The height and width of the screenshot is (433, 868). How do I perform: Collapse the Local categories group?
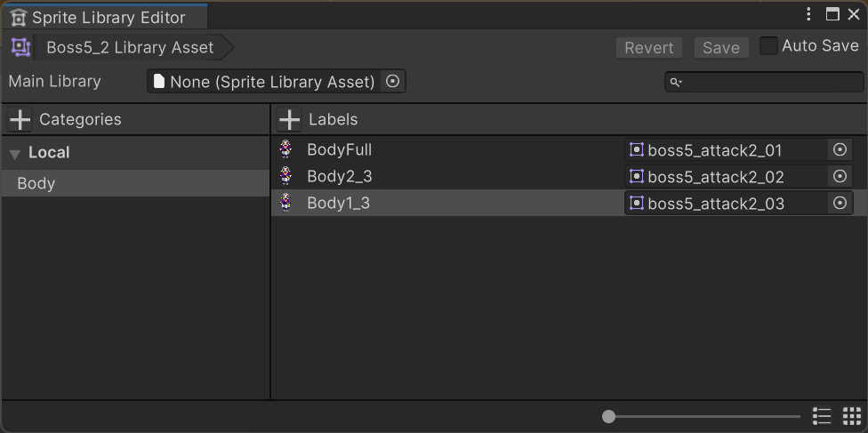(x=15, y=154)
